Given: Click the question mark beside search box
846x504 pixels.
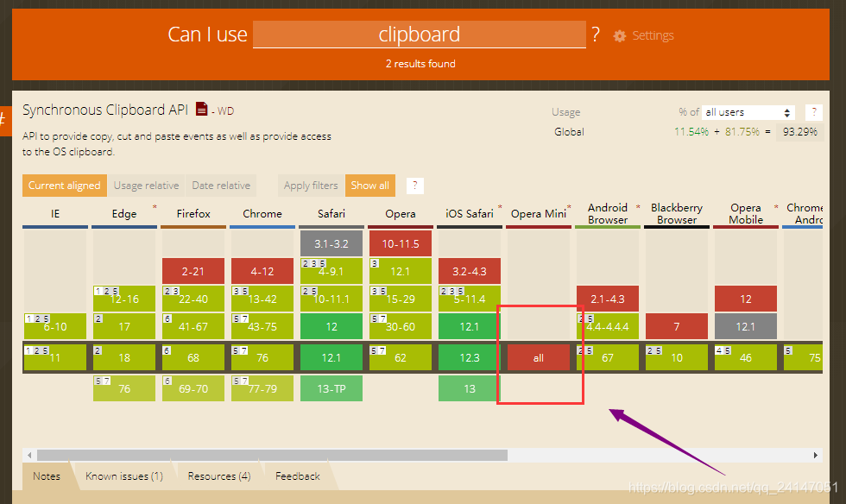Looking at the screenshot, I should pos(595,35).
